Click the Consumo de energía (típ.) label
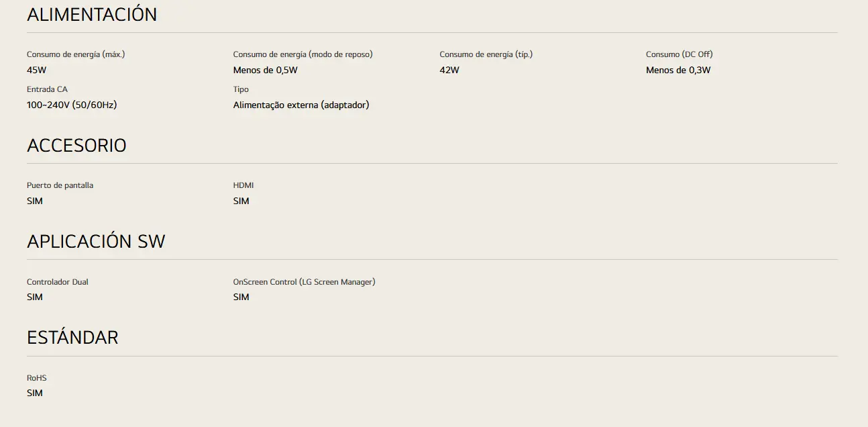The height and width of the screenshot is (427, 868). coord(486,54)
